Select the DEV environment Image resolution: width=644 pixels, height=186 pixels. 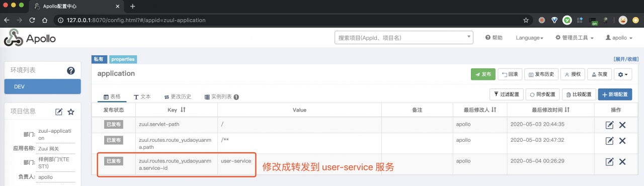pos(42,86)
